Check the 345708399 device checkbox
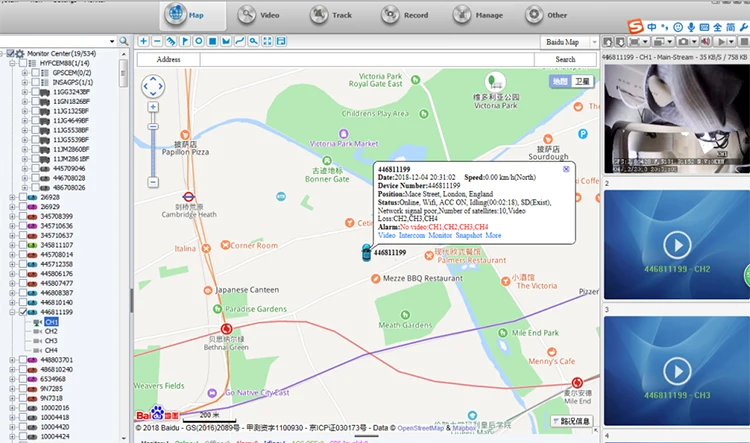The width and height of the screenshot is (750, 443). 22,216
